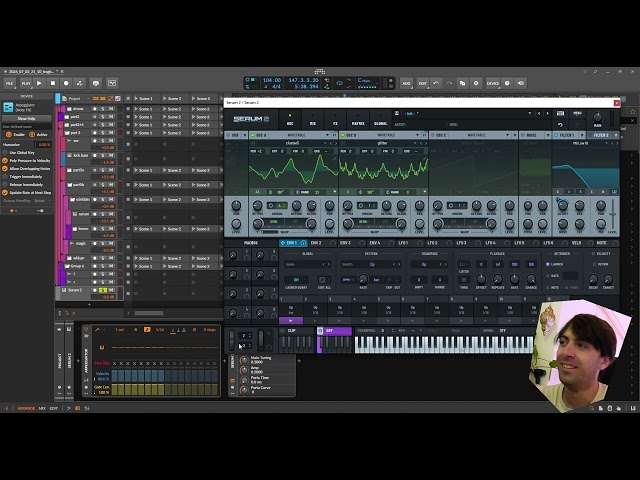
Task: Open Serum preset name dropdown arrow
Action: coord(530,113)
